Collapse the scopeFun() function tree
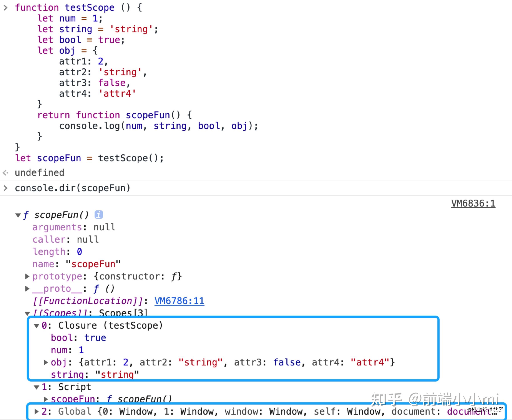Image resolution: width=512 pixels, height=420 pixels. click(18, 215)
